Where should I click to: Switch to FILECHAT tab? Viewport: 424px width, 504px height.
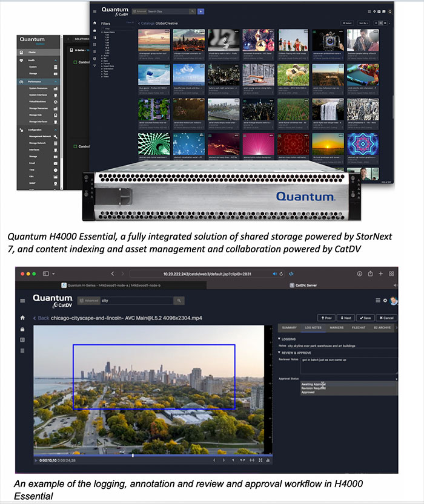[359, 327]
